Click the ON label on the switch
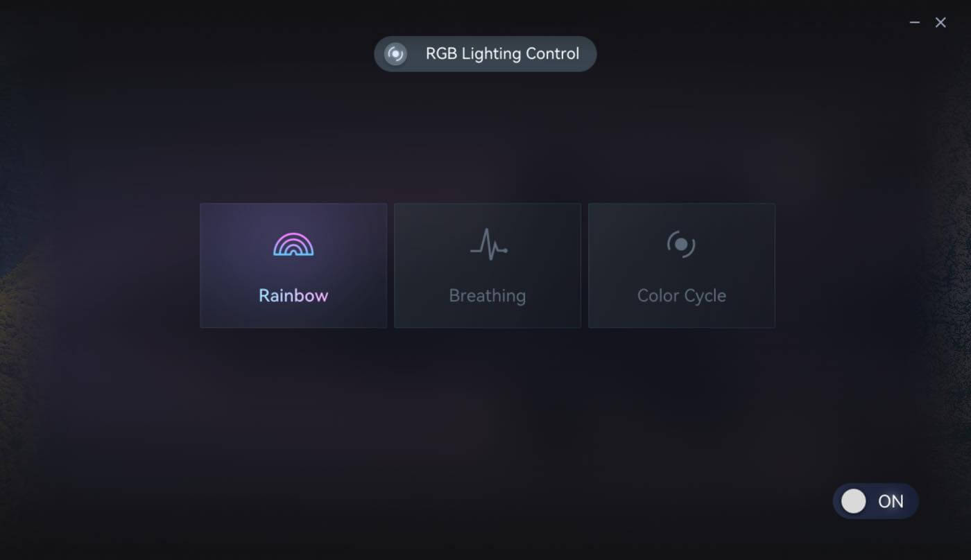The width and height of the screenshot is (971, 560). click(x=891, y=501)
